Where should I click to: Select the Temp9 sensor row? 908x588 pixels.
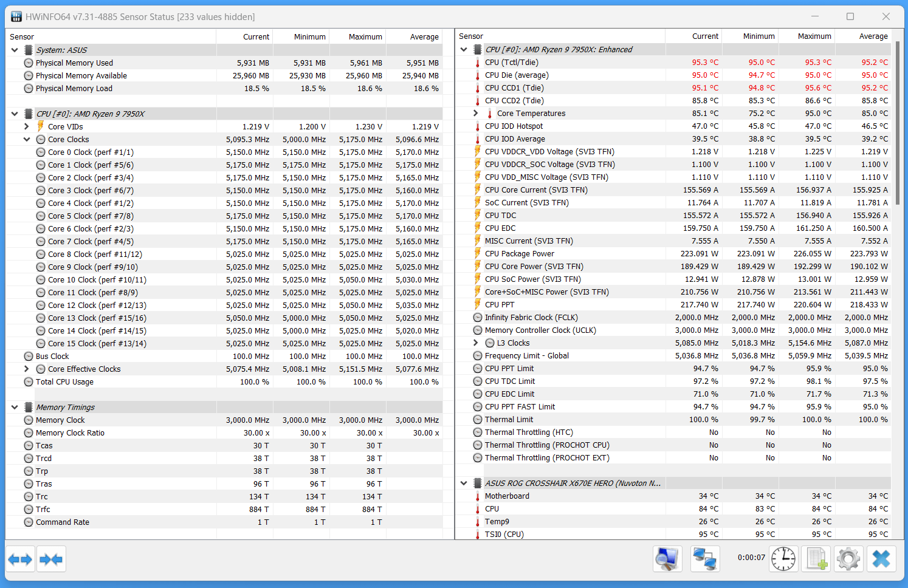coord(673,522)
